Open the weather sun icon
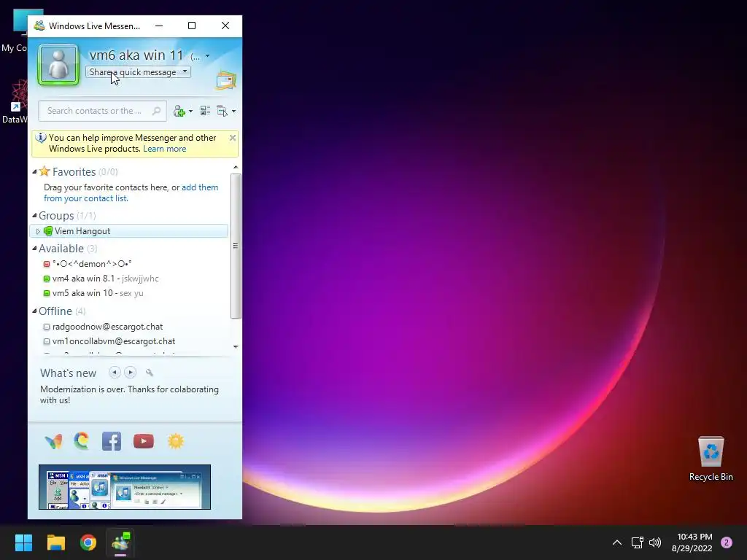Viewport: 747px width, 560px height. tap(176, 441)
